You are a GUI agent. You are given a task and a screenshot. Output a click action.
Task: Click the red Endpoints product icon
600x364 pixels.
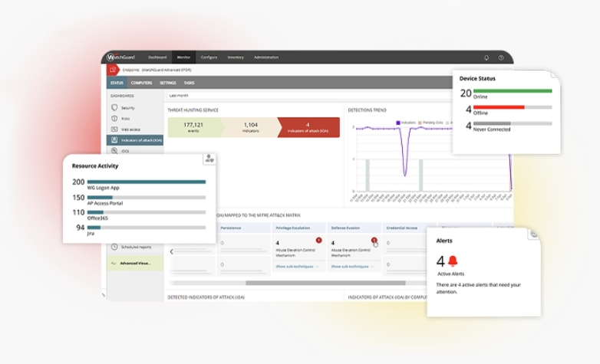[113, 70]
